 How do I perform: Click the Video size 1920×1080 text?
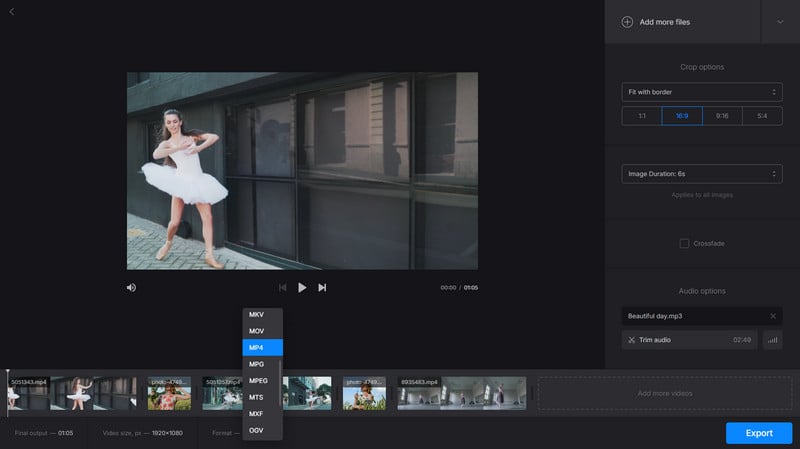coord(142,433)
